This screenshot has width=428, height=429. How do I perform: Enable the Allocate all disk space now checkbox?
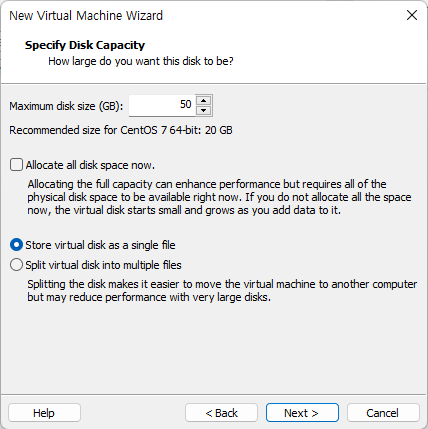(x=16, y=165)
